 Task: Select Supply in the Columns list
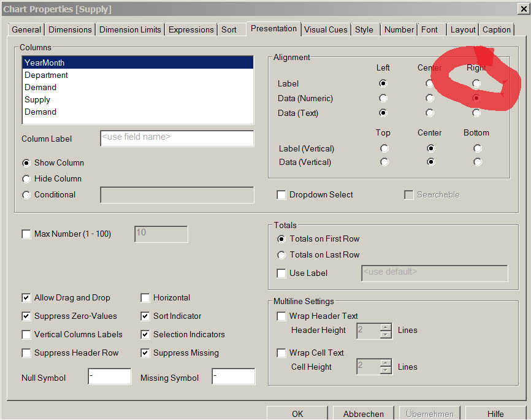(37, 99)
